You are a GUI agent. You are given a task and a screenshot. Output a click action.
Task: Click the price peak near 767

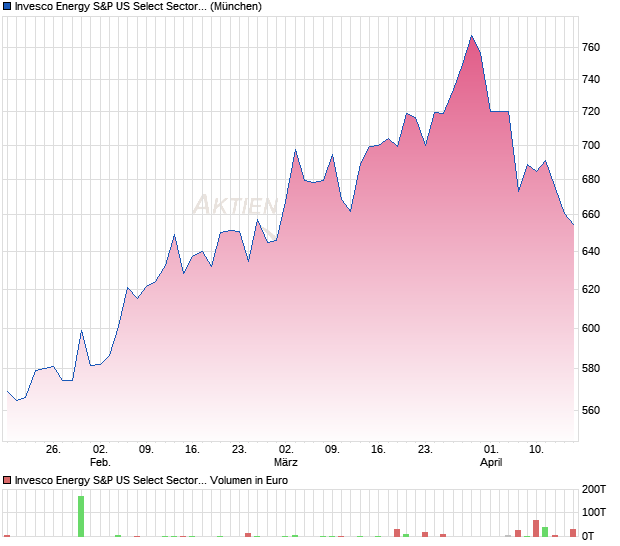tap(471, 36)
